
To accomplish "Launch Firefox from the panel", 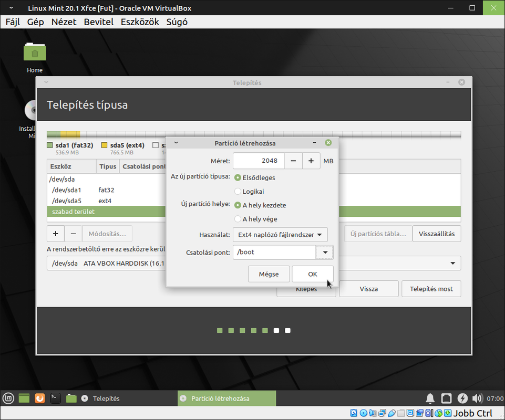I will coord(39,398).
